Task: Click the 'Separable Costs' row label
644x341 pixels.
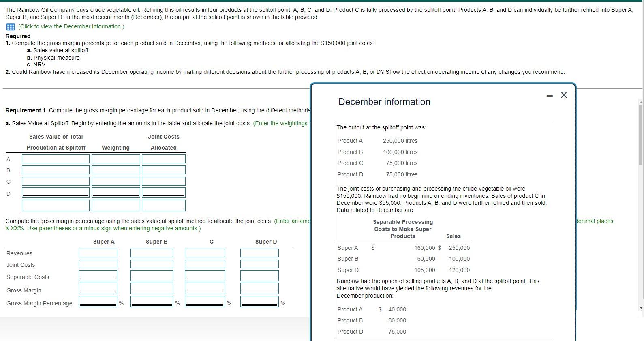Action: point(28,277)
